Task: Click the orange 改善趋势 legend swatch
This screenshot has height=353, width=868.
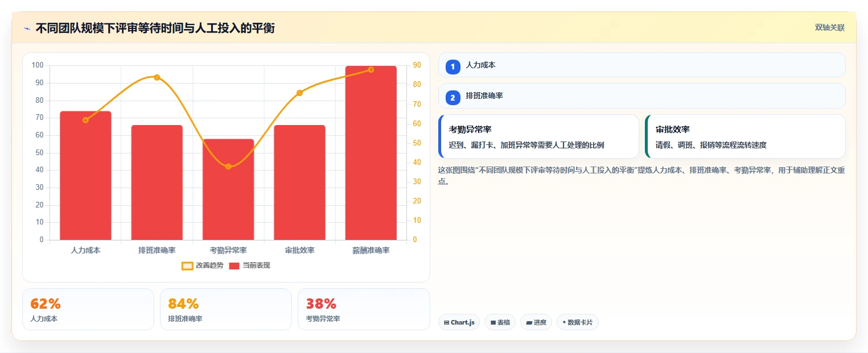Action: [x=187, y=265]
